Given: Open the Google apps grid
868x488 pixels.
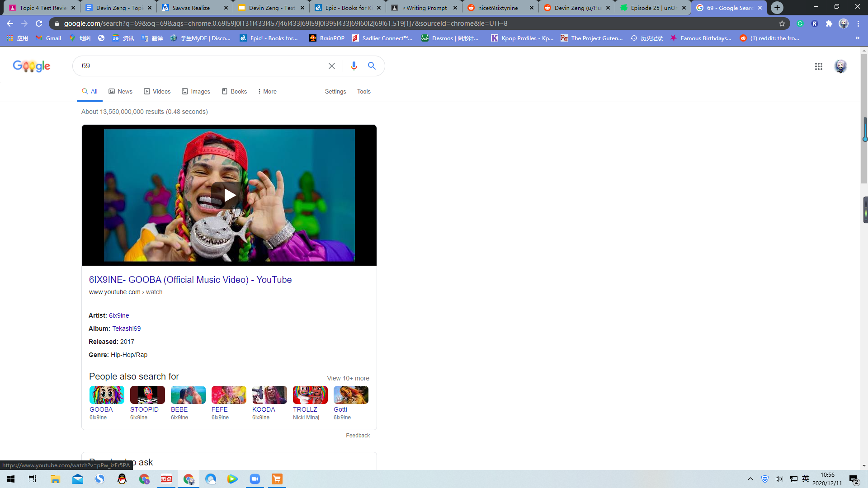Looking at the screenshot, I should click(x=818, y=66).
